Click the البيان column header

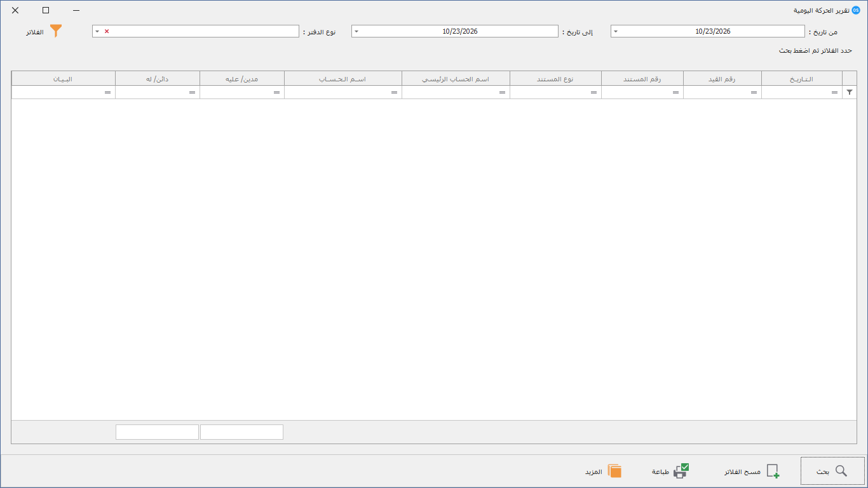(x=64, y=78)
